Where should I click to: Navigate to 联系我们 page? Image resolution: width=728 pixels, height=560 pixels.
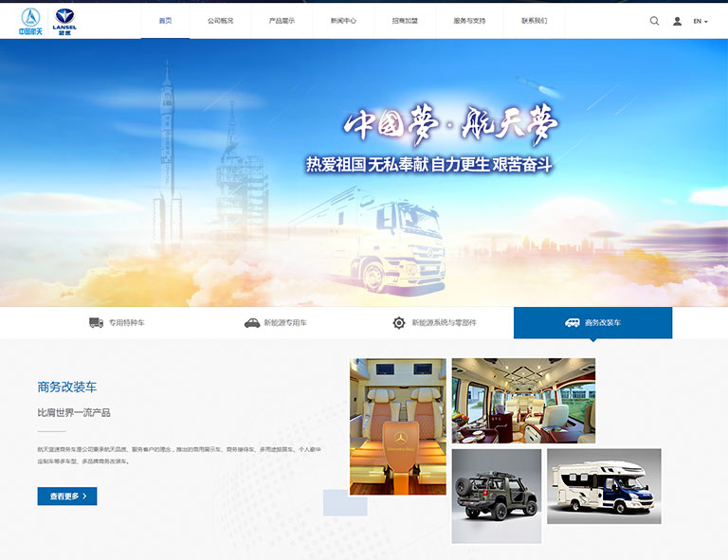[534, 21]
